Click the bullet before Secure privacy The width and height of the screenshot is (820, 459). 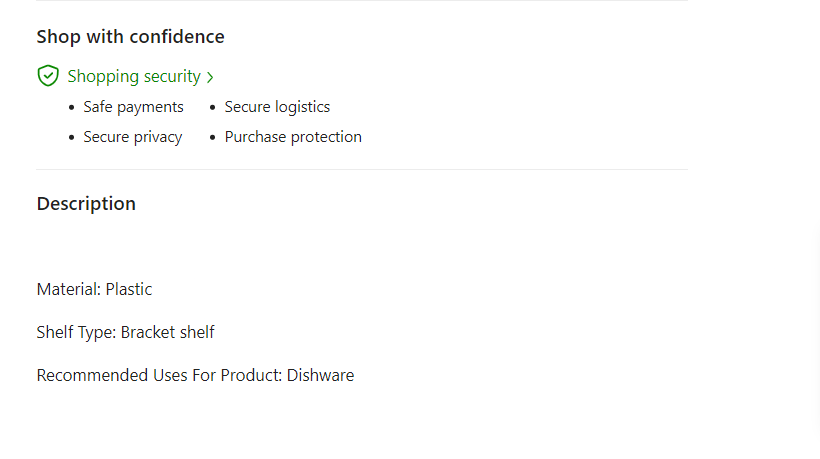click(71, 138)
